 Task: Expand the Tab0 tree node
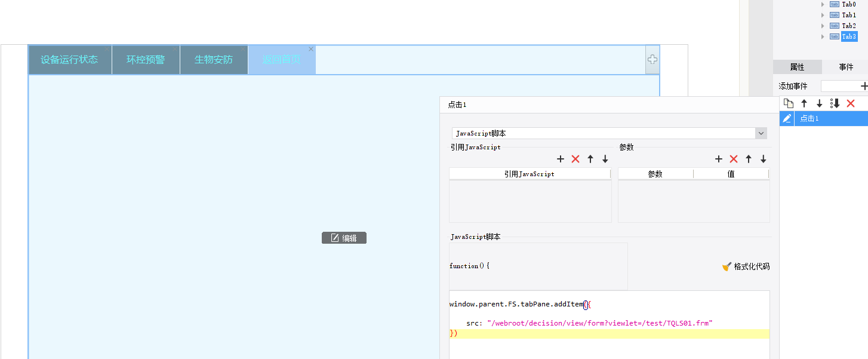[x=823, y=4]
